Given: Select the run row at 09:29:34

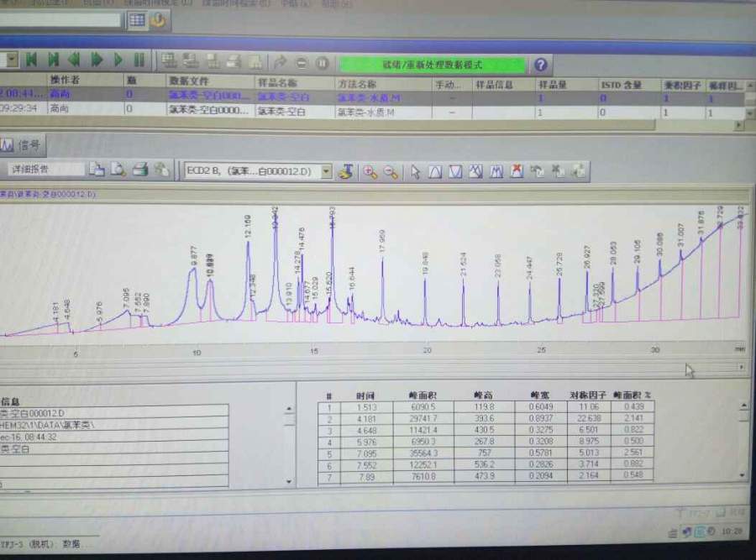Looking at the screenshot, I should tap(374, 111).
